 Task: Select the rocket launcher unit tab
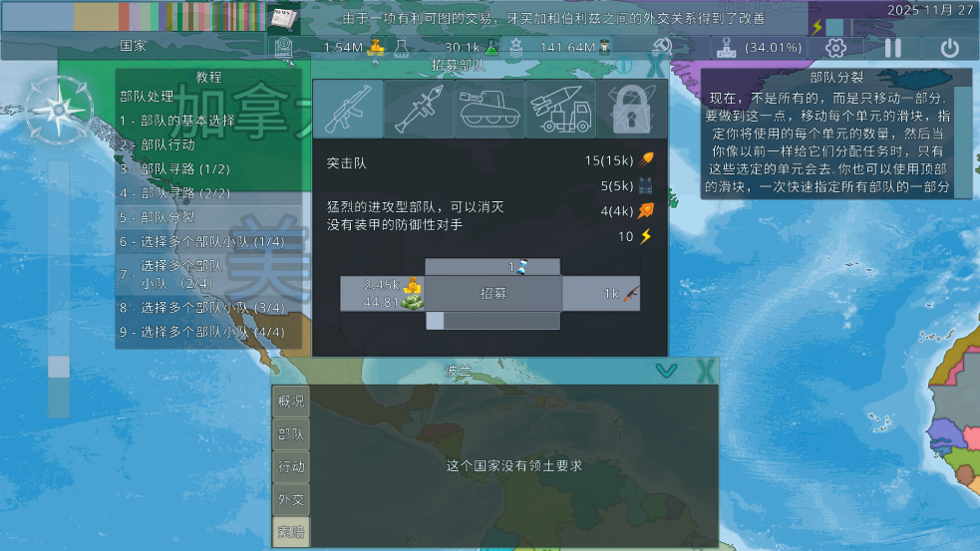tap(419, 110)
